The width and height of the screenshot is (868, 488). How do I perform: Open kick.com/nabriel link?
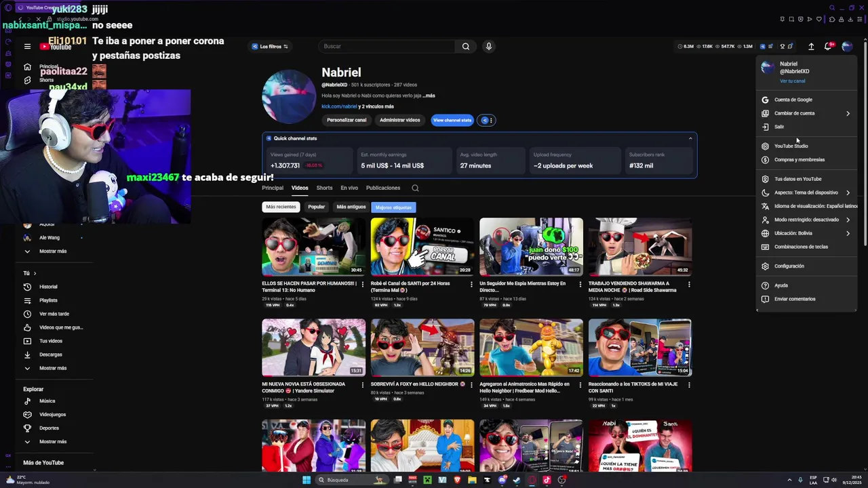click(x=339, y=106)
